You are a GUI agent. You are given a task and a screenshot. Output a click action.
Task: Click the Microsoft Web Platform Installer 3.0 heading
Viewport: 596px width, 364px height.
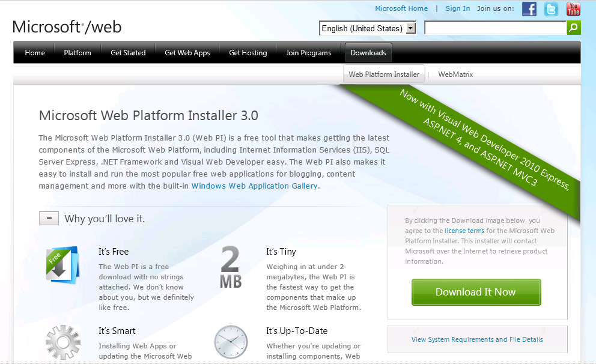click(x=148, y=115)
